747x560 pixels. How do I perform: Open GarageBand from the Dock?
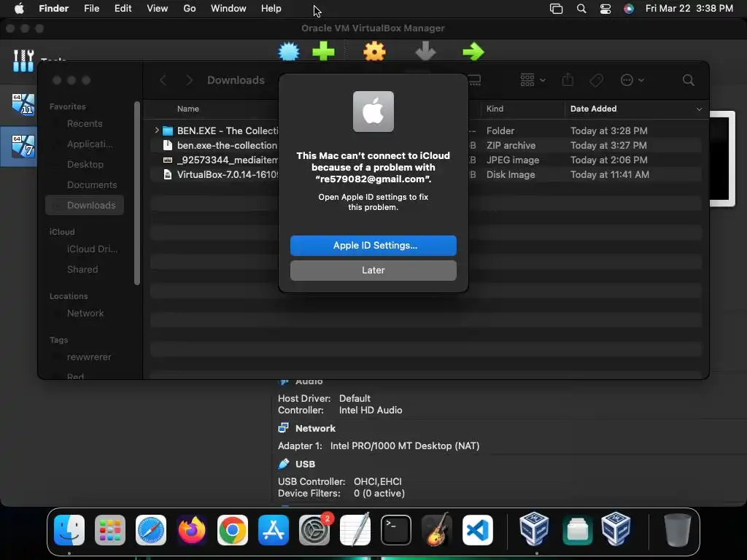coord(437,529)
